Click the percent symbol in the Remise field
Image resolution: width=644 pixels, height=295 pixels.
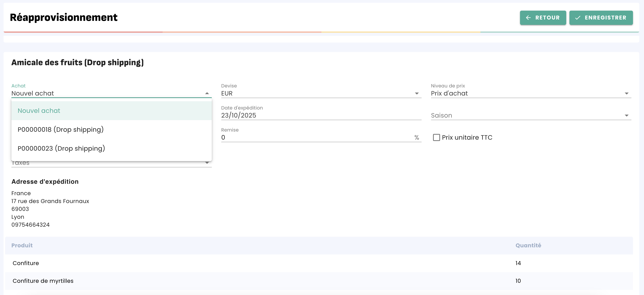click(416, 137)
